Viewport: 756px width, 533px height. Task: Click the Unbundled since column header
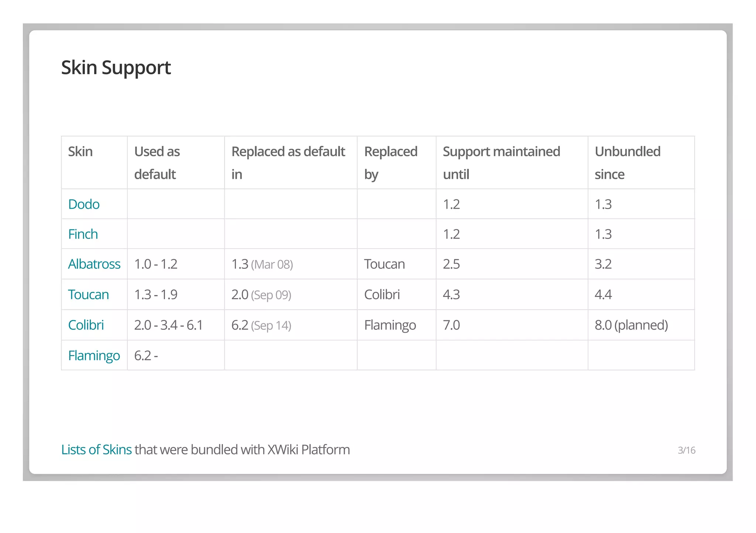pos(627,163)
